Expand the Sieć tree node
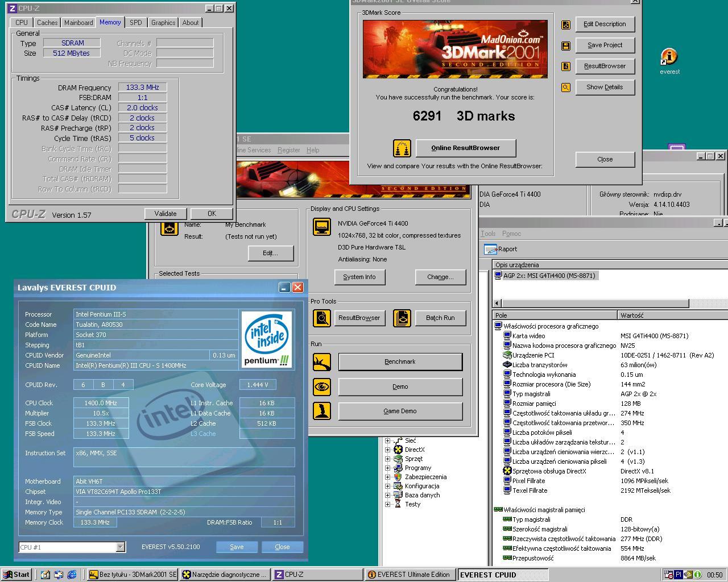The height and width of the screenshot is (582, 728). tap(388, 440)
